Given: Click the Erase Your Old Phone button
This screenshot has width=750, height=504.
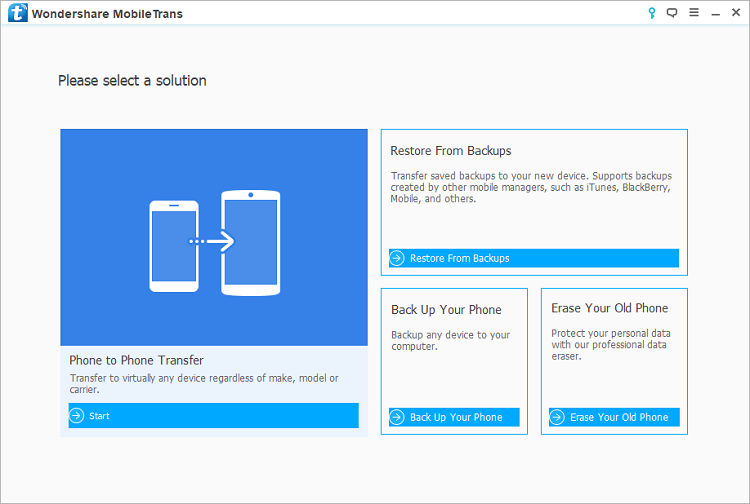Looking at the screenshot, I should click(x=614, y=417).
